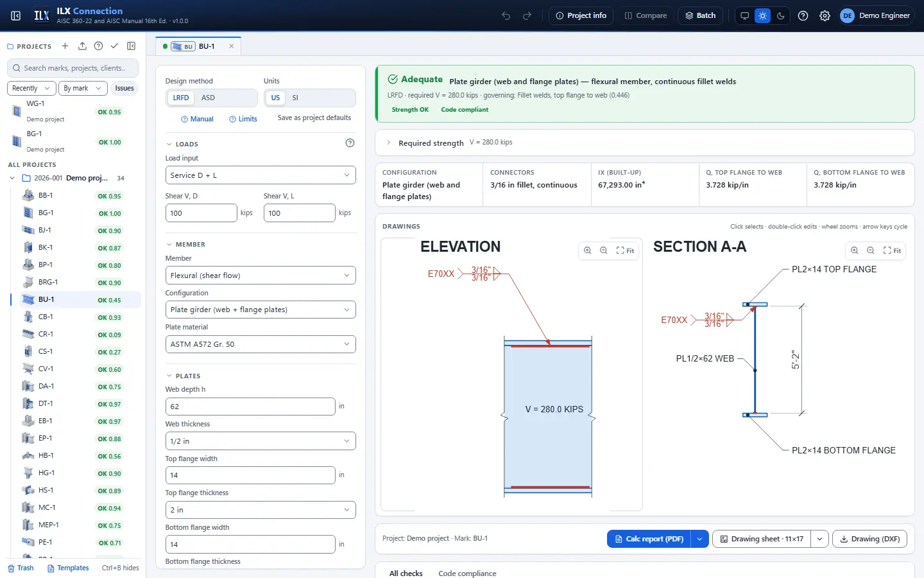Open the Batch menu button

point(701,15)
